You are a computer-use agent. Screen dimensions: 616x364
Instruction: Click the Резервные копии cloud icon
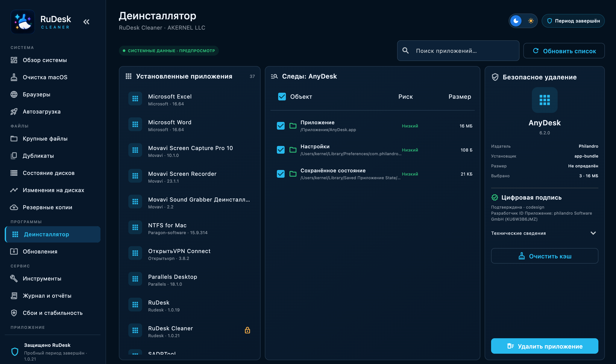[14, 207]
